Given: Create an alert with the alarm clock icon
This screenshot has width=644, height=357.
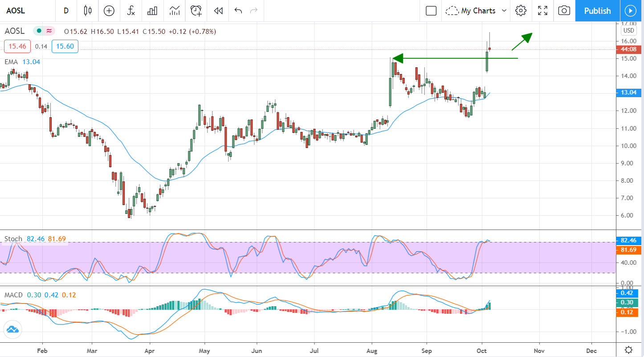Looking at the screenshot, I should pos(196,11).
